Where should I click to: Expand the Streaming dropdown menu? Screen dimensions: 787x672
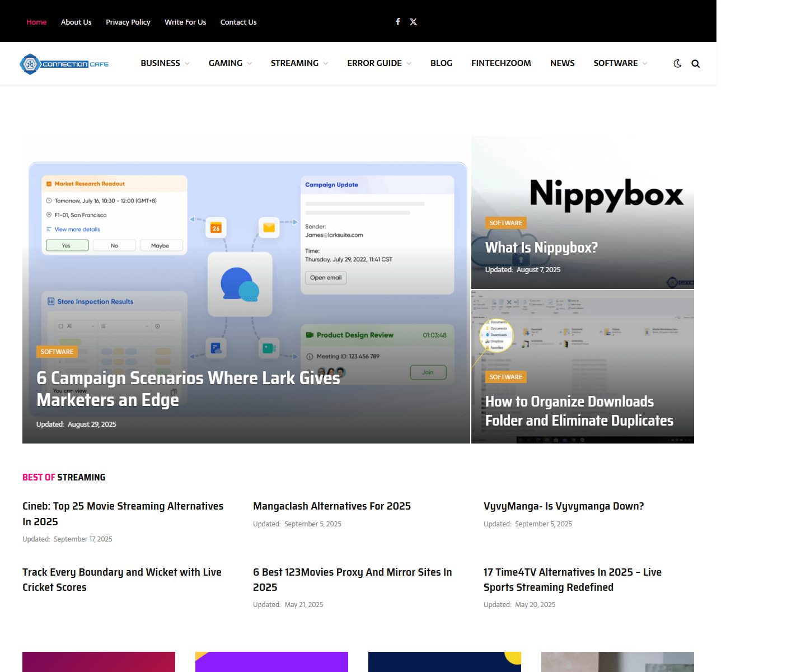pyautogui.click(x=299, y=63)
